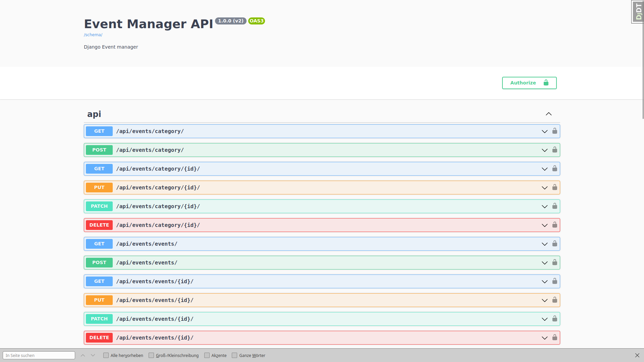Open the /schema/ link

click(x=93, y=35)
